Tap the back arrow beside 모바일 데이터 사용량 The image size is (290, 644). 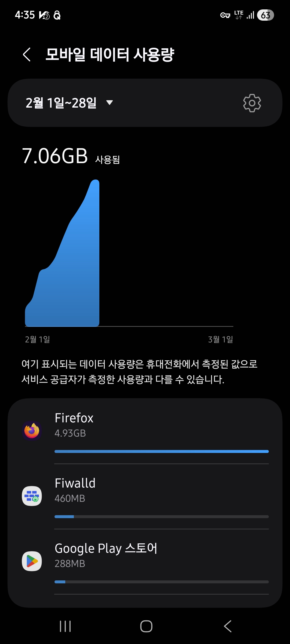27,55
